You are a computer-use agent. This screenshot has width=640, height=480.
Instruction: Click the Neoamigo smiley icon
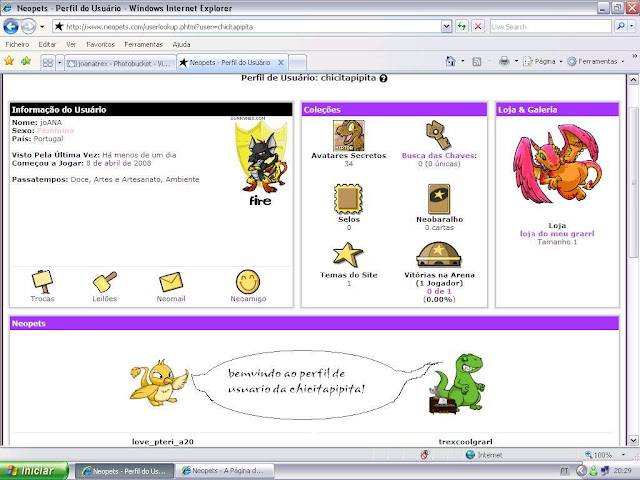248,282
